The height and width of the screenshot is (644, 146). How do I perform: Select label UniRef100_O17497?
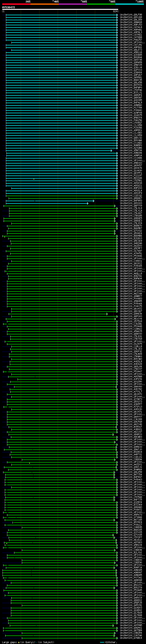pyautogui.click(x=131, y=251)
